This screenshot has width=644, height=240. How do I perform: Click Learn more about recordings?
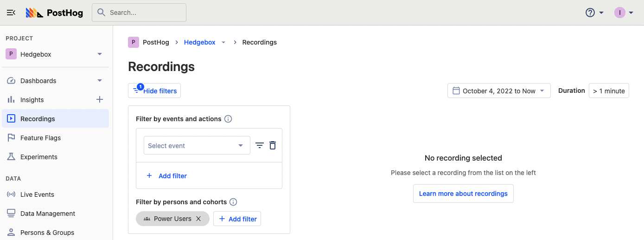[x=463, y=194]
